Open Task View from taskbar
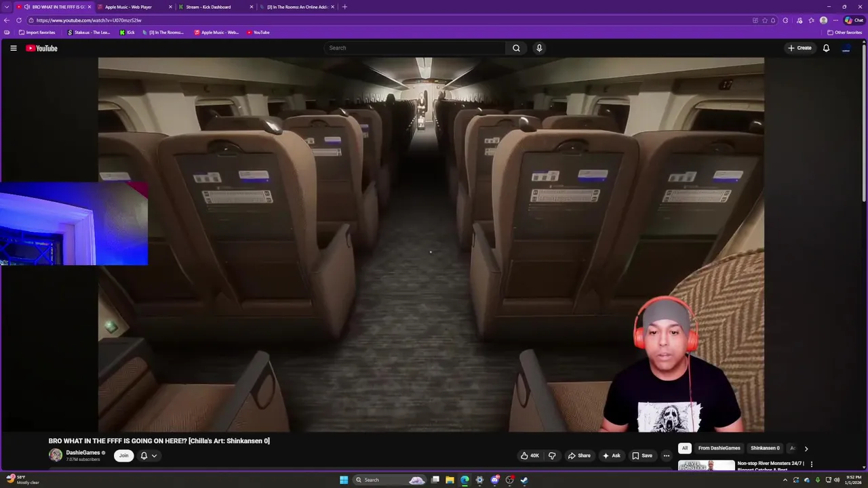The image size is (868, 488). [x=435, y=480]
